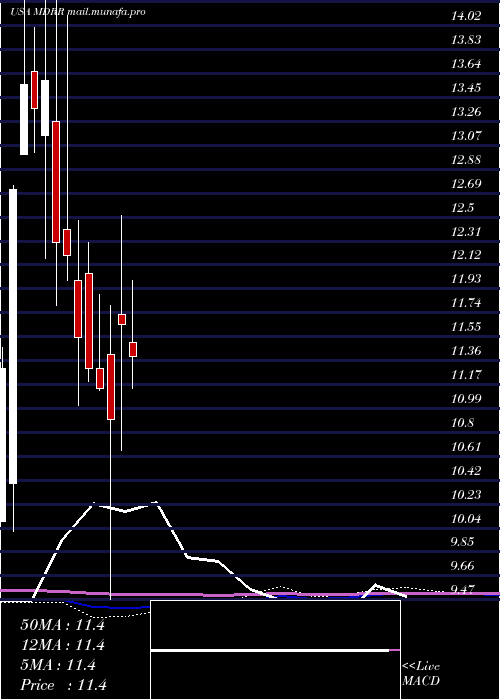Click the 10.04 price axis label
Viewport: 500px width, 700px height.
tap(466, 519)
